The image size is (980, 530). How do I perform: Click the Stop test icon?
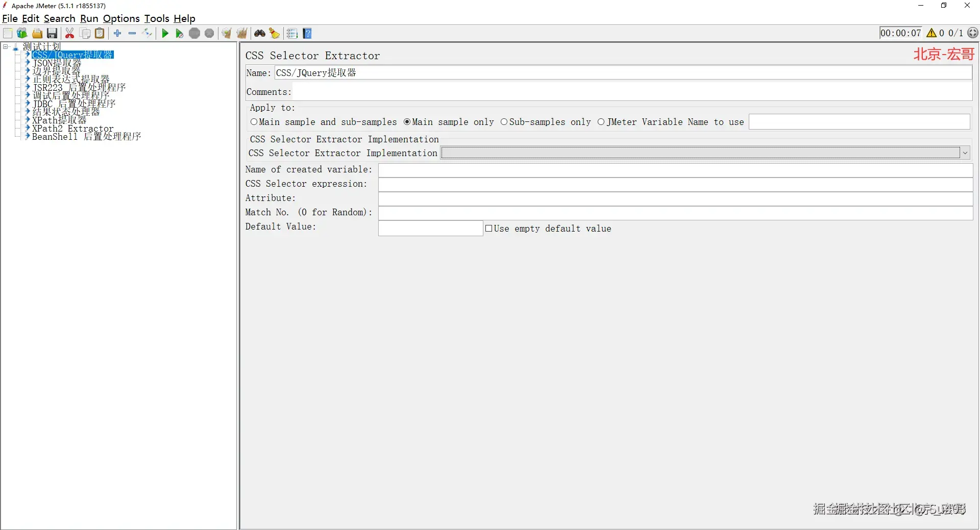[194, 34]
